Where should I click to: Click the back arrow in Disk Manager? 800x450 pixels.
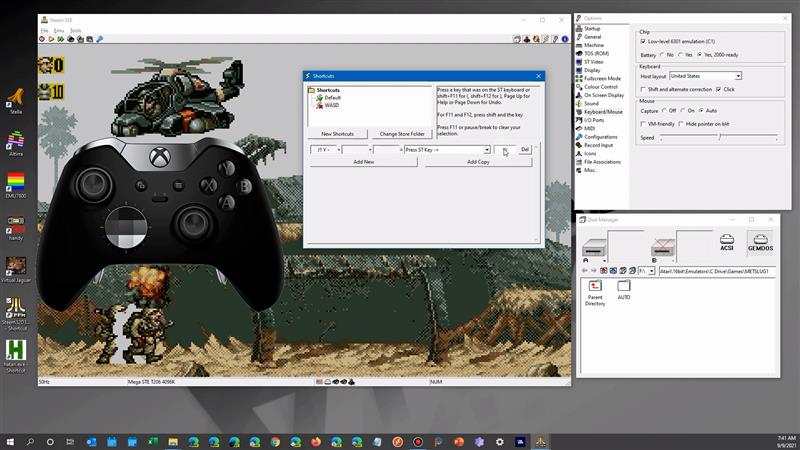[585, 271]
